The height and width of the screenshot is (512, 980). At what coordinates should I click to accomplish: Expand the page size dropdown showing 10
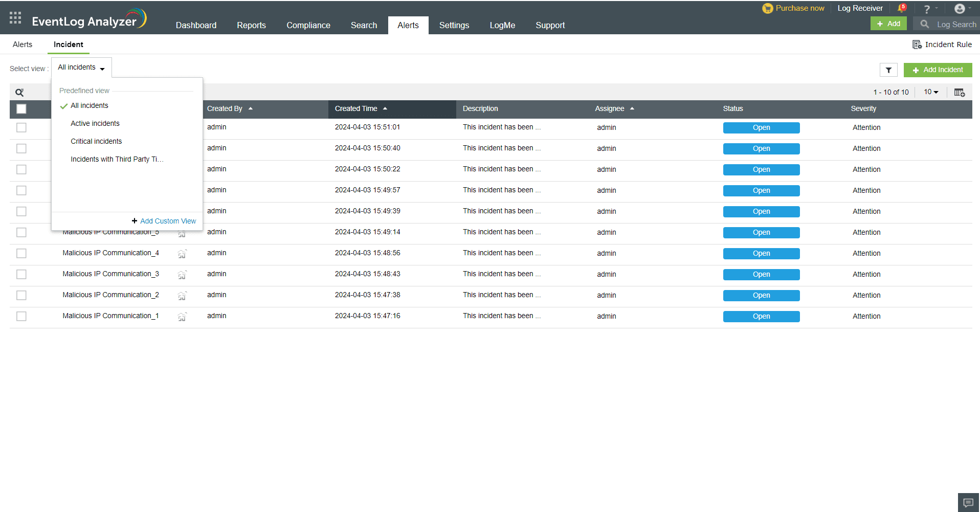click(x=930, y=92)
